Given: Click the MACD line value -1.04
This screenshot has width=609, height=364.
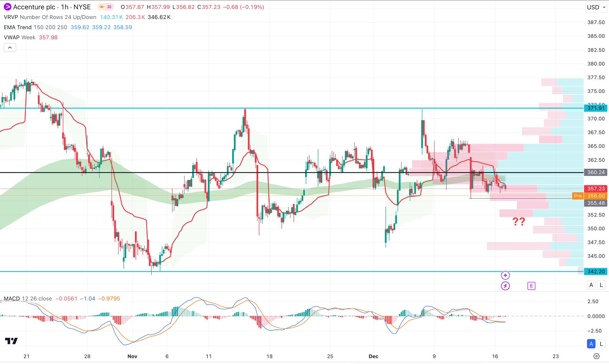Looking at the screenshot, I should pyautogui.click(x=88, y=298).
